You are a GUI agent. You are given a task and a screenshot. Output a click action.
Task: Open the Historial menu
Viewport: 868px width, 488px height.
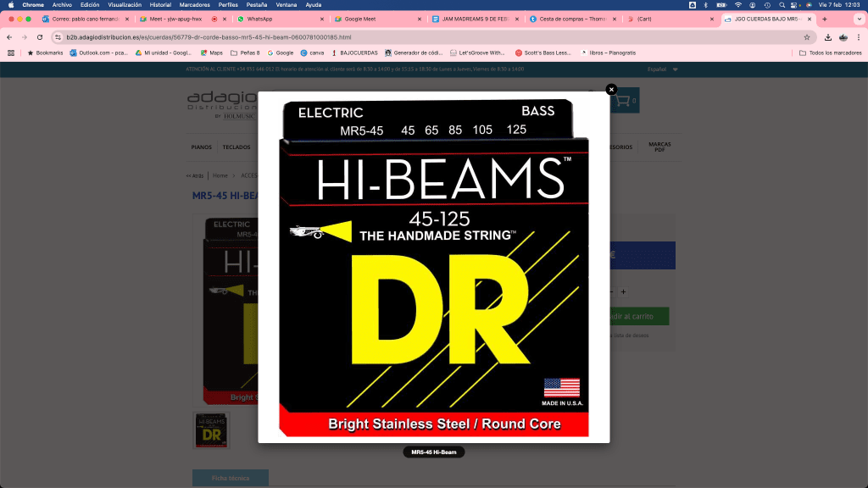pyautogui.click(x=160, y=5)
